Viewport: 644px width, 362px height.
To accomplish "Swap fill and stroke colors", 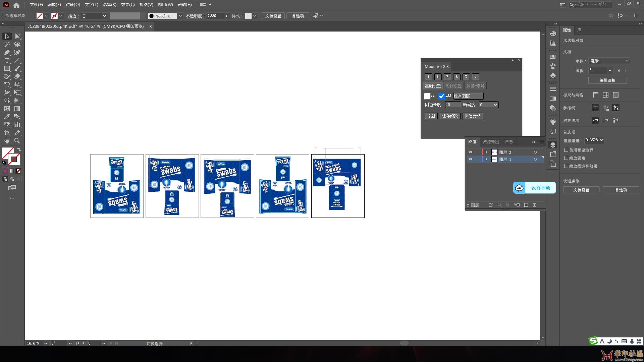I will pyautogui.click(x=19, y=149).
